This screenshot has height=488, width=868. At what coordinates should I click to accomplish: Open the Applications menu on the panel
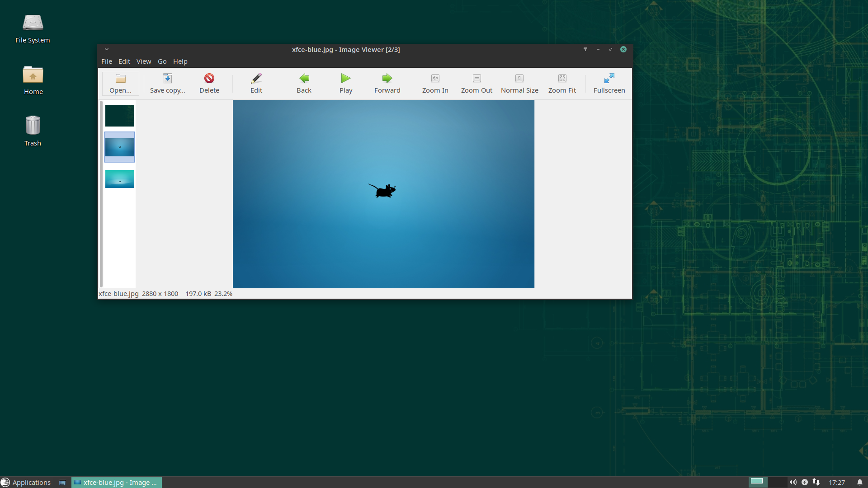pyautogui.click(x=26, y=482)
